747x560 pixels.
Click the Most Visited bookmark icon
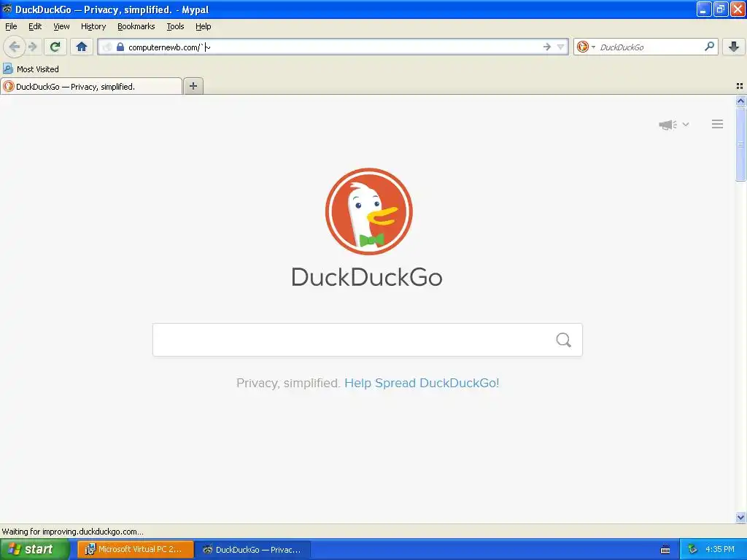pos(7,69)
